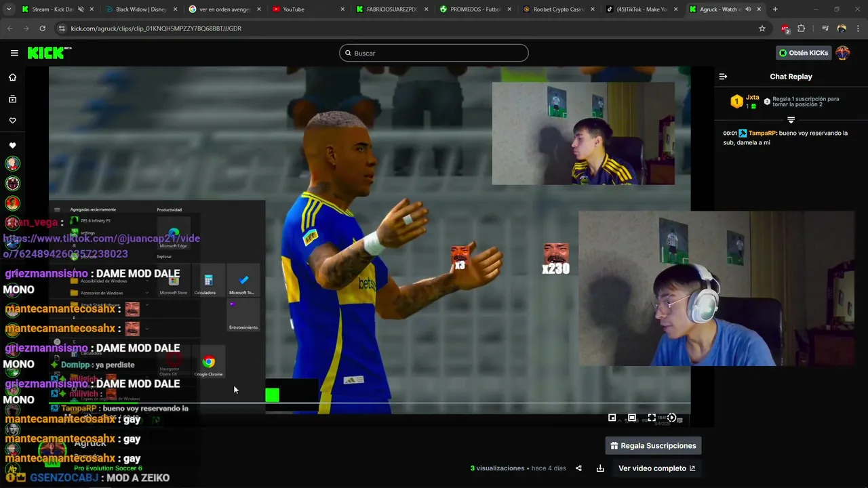Open the red extension icon with badge
Screen dimensions: 868x488
785,28
